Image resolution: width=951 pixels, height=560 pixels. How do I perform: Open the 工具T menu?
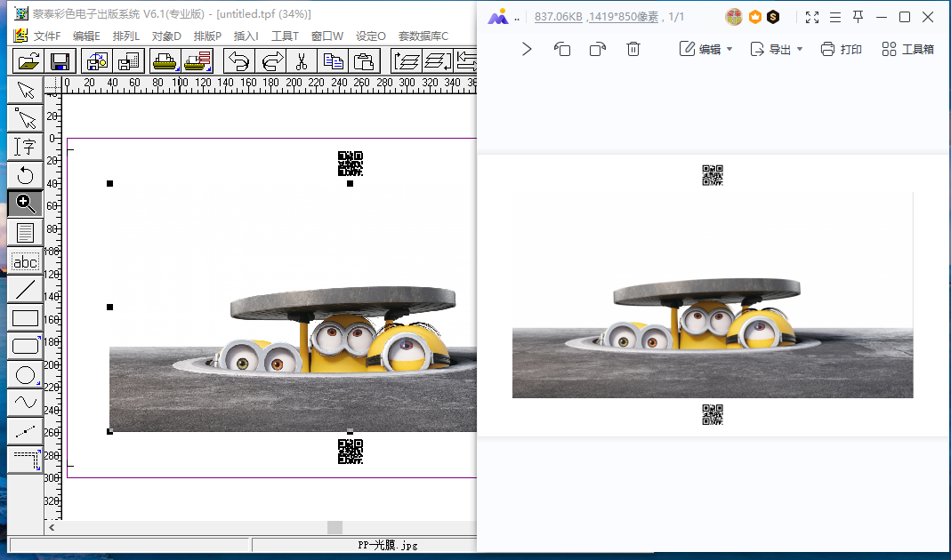coord(285,36)
